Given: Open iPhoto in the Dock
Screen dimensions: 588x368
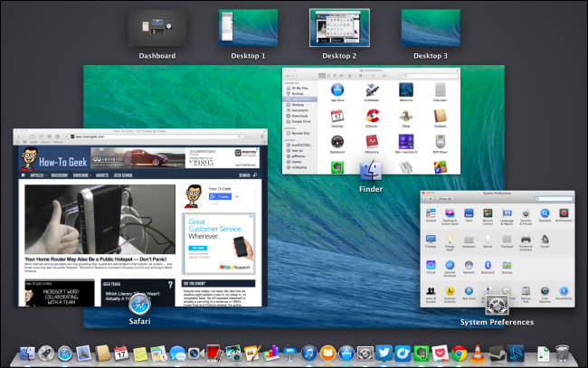Looking at the screenshot, I should tap(233, 353).
